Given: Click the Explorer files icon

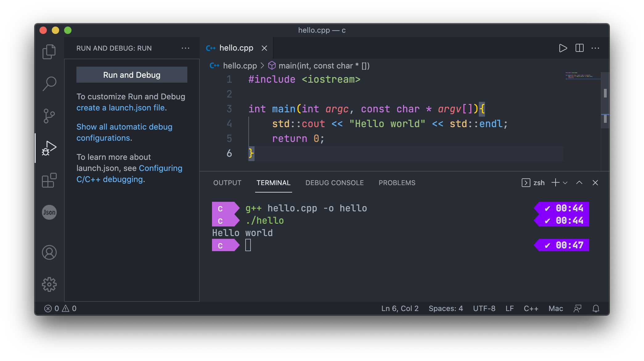Looking at the screenshot, I should pos(50,51).
